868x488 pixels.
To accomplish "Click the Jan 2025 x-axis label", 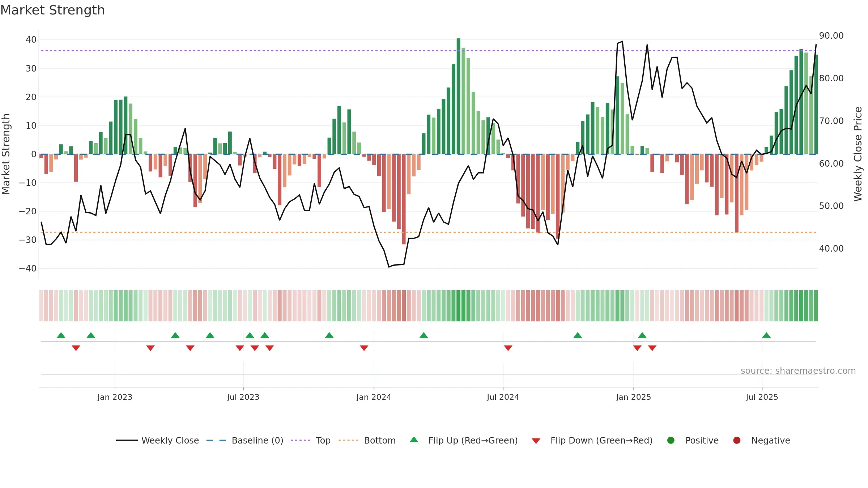I will [633, 397].
